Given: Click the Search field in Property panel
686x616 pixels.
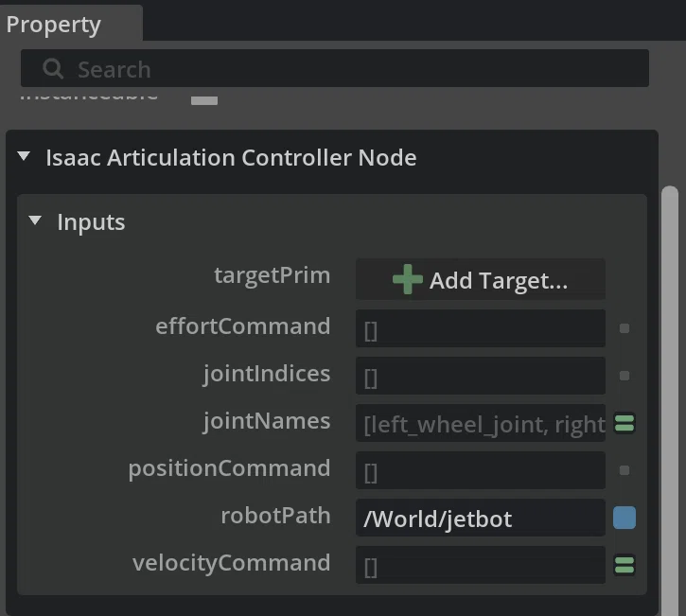Looking at the screenshot, I should pos(335,68).
